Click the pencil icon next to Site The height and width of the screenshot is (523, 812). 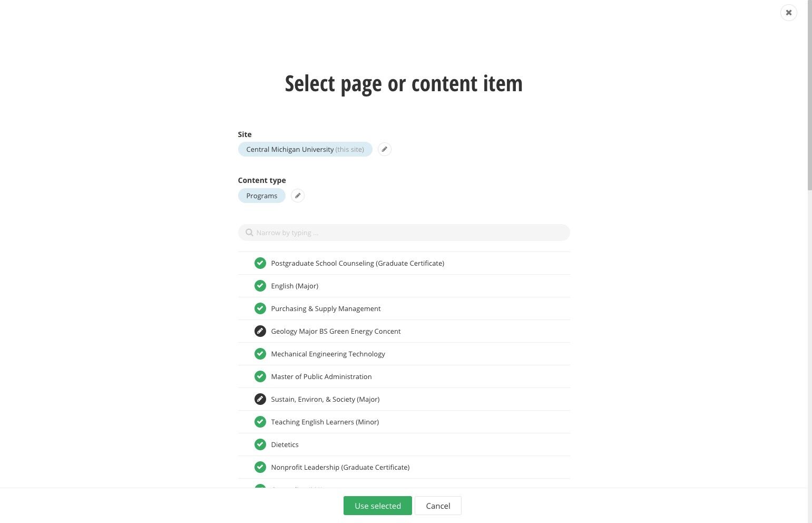coord(385,149)
